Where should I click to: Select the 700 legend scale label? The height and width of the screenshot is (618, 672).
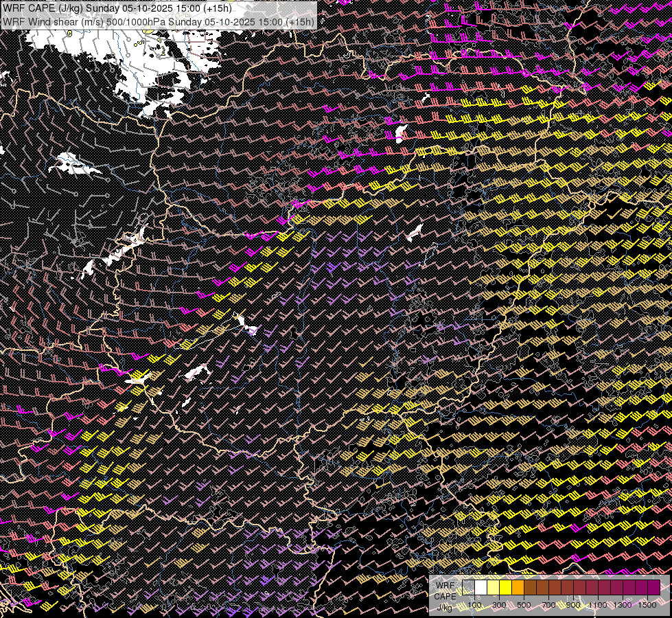(x=549, y=606)
